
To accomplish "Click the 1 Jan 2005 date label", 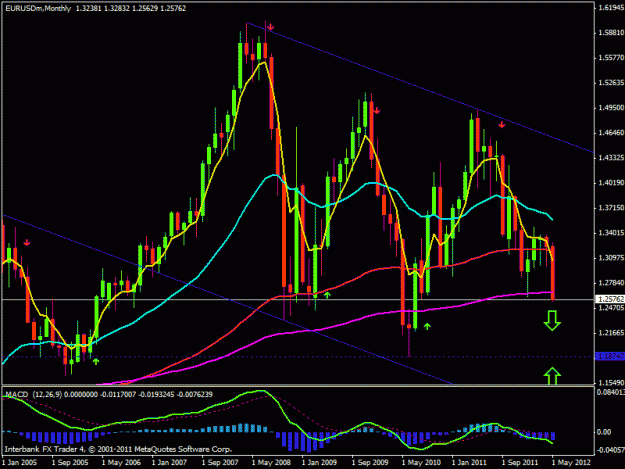I will (20, 462).
